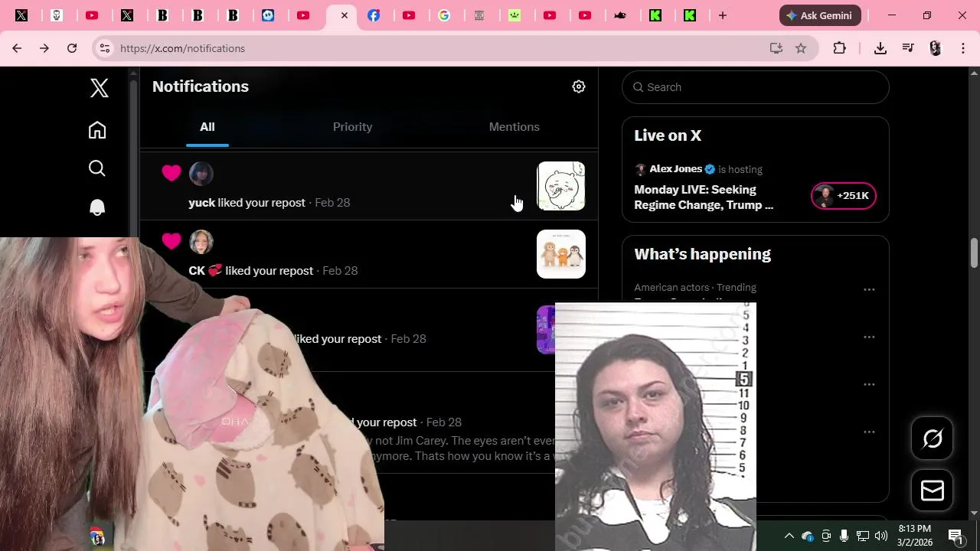Open Alex Jones host profile link
This screenshot has height=551, width=980.
[x=675, y=169]
